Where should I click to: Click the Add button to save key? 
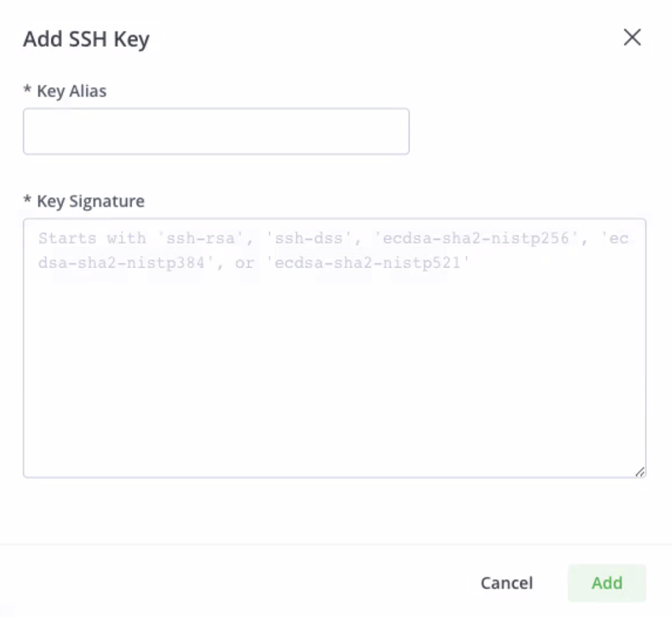click(606, 583)
